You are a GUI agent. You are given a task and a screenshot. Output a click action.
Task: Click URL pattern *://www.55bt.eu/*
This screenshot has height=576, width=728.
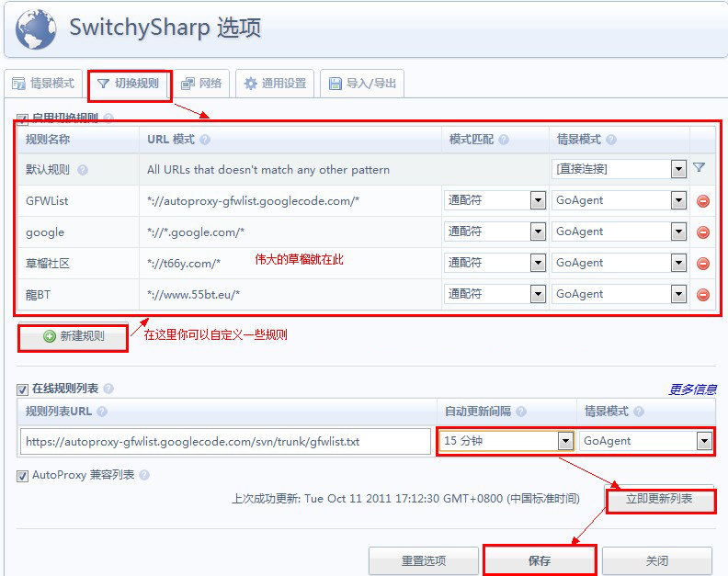(x=193, y=295)
